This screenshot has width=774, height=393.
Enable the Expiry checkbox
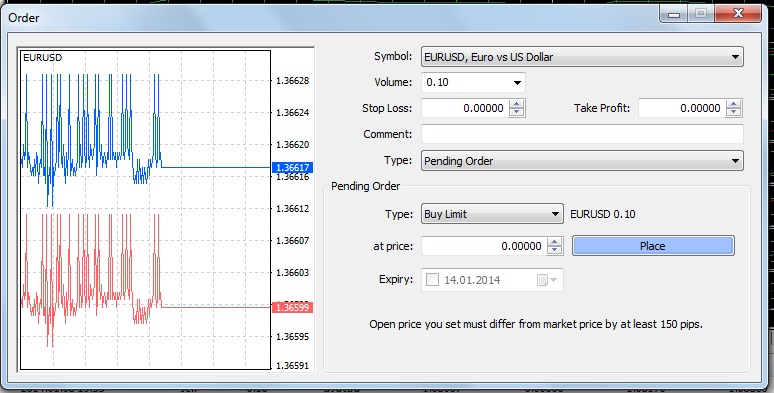432,280
